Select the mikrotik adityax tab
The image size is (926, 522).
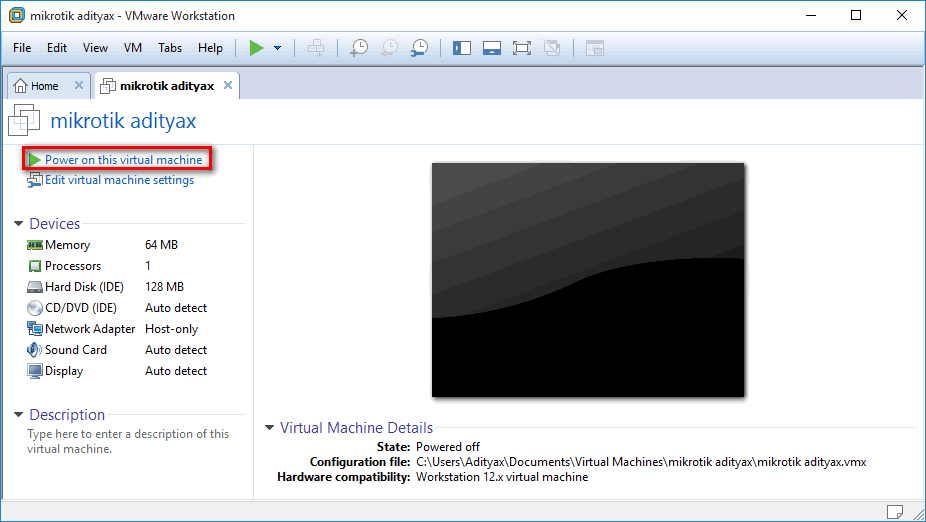click(x=167, y=86)
